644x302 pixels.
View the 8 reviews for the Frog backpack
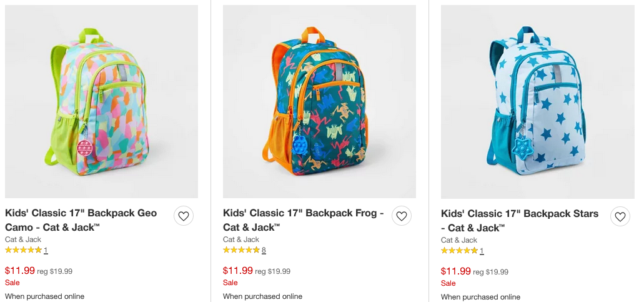coord(264,250)
